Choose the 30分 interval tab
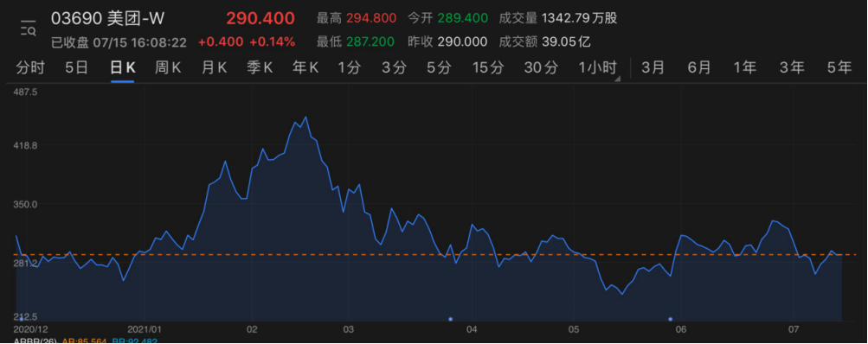This screenshot has width=868, height=344. pyautogui.click(x=541, y=68)
